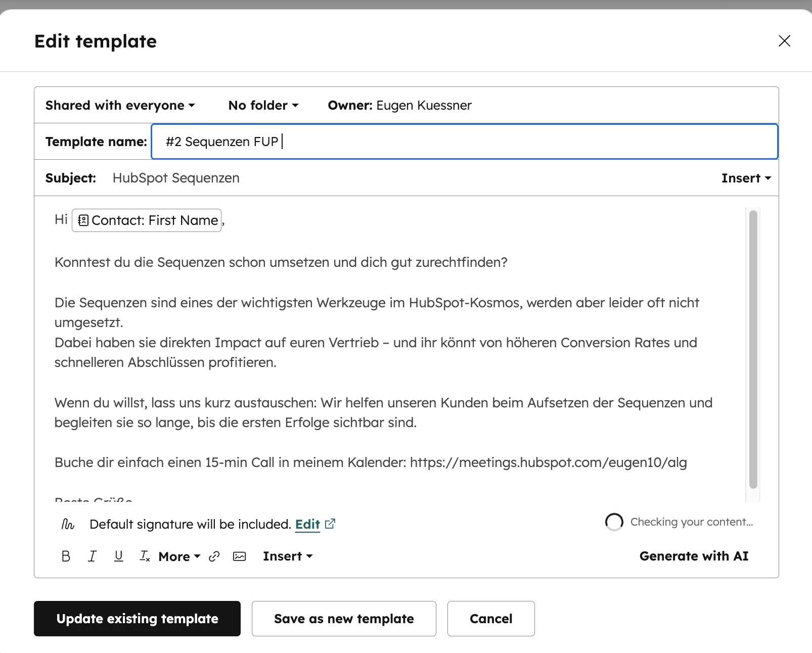The image size is (812, 653).
Task: Save as new template
Action: [344, 619]
